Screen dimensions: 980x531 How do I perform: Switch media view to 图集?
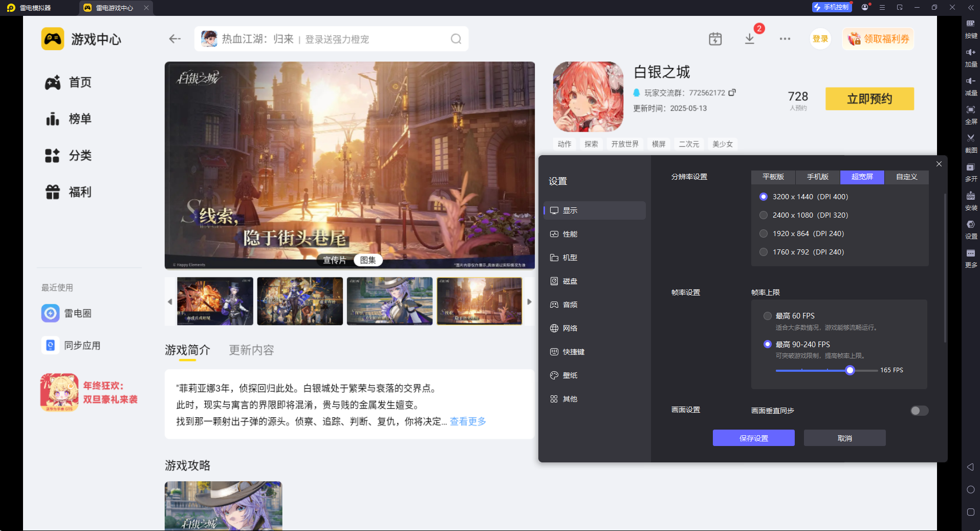[x=368, y=260]
